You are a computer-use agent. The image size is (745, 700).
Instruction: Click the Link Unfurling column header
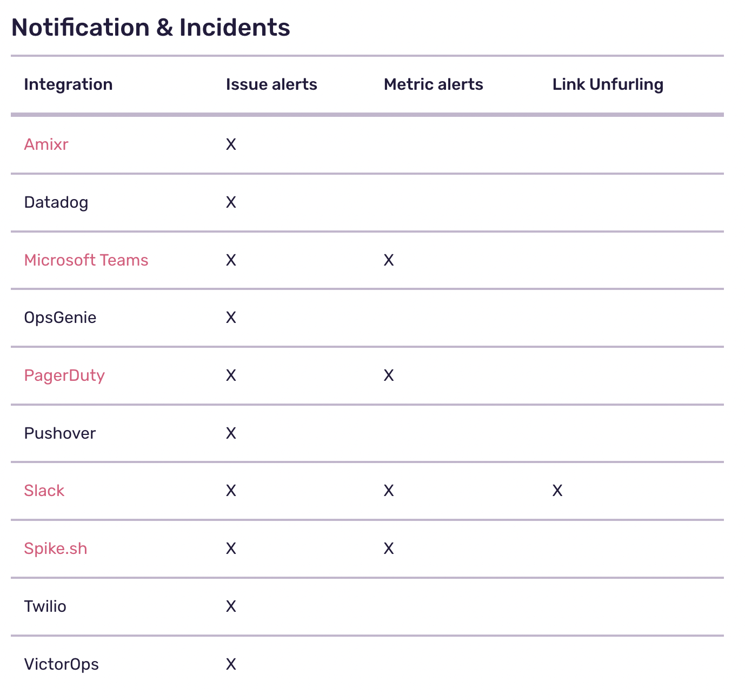608,84
